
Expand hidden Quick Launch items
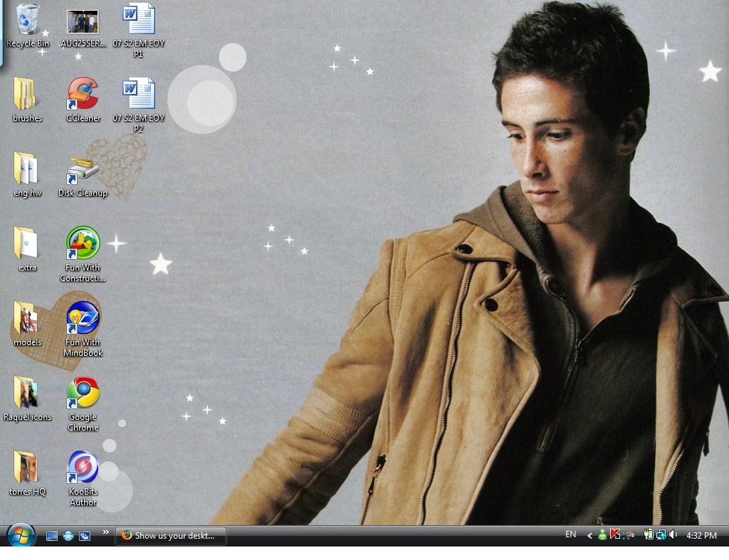click(x=106, y=532)
